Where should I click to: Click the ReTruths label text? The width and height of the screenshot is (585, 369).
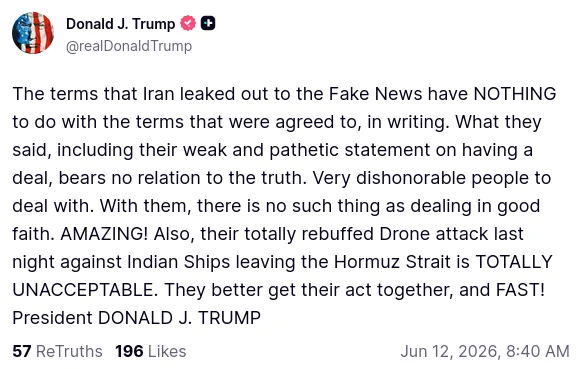coord(69,351)
